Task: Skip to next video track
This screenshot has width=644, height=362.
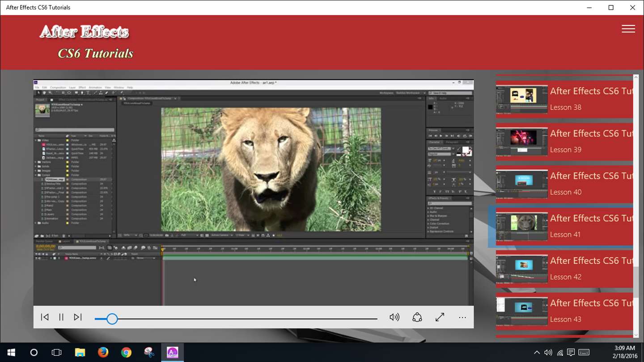Action: 78,317
